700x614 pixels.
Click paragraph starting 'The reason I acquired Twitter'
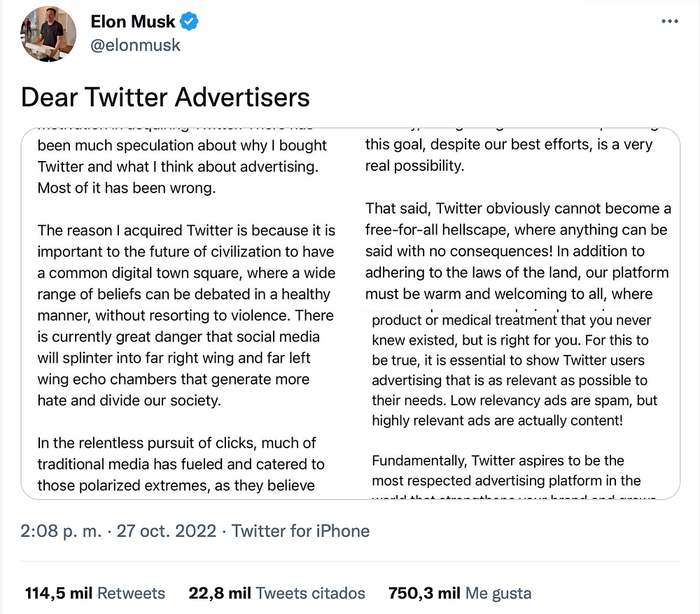pyautogui.click(x=185, y=315)
